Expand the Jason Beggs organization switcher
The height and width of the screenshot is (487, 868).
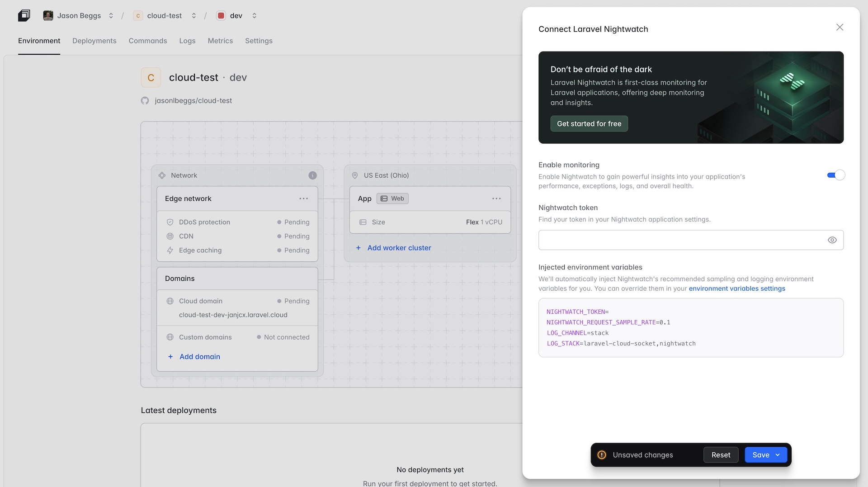coord(111,15)
